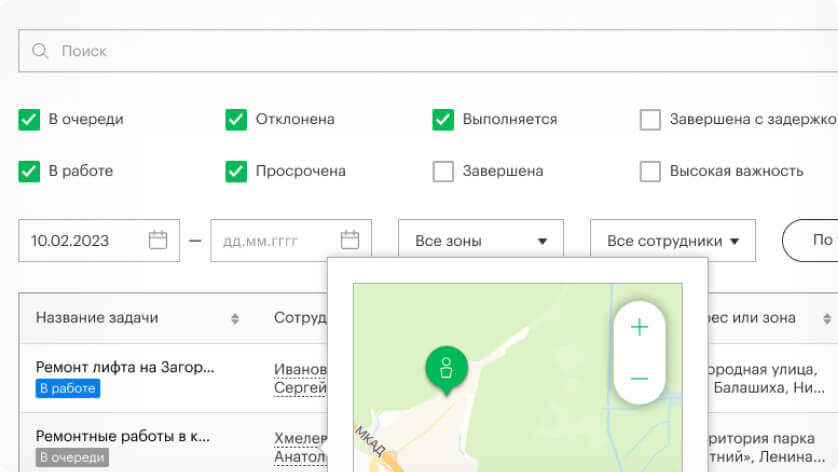Image resolution: width=838 pixels, height=472 pixels.
Task: Zoom in on the map with plus
Action: point(639,327)
